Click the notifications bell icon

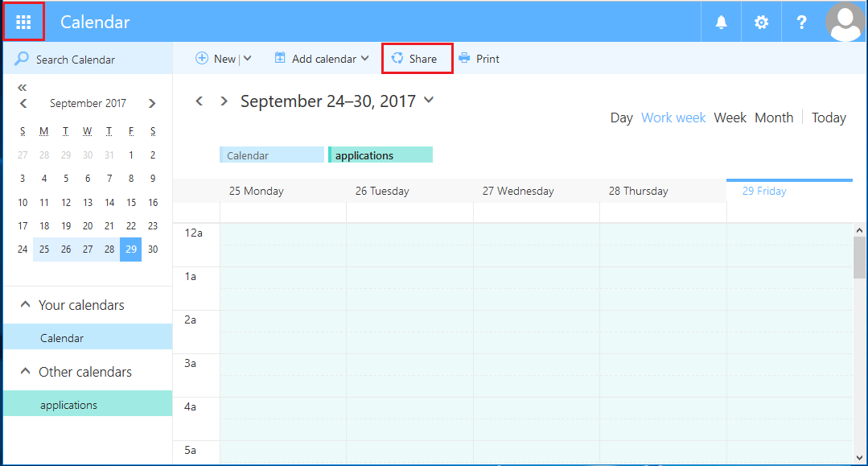[x=720, y=21]
